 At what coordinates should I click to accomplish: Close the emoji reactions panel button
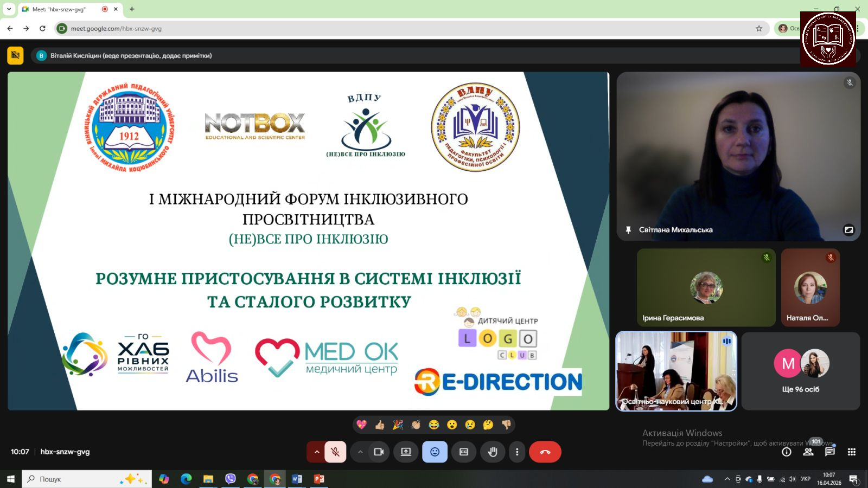click(435, 452)
